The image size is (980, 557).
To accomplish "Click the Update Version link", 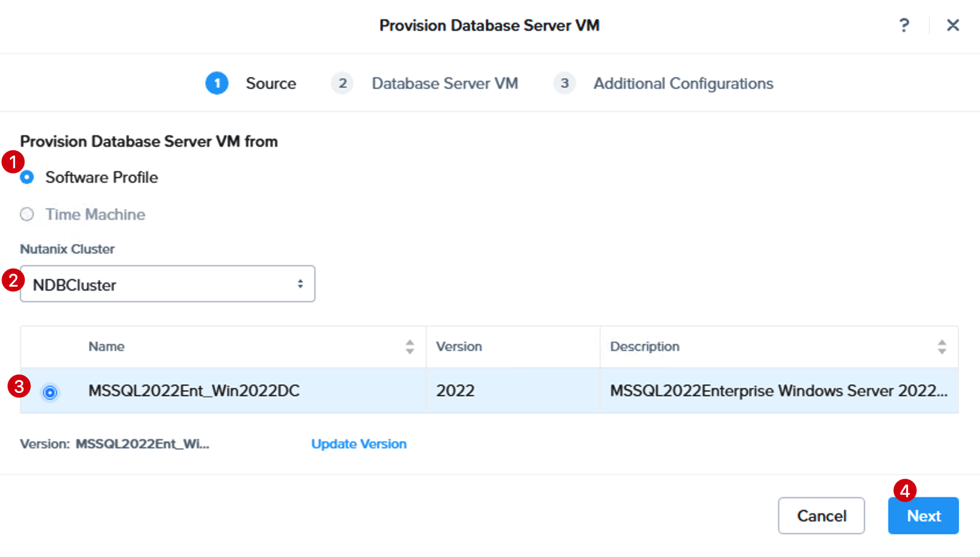I will [359, 444].
